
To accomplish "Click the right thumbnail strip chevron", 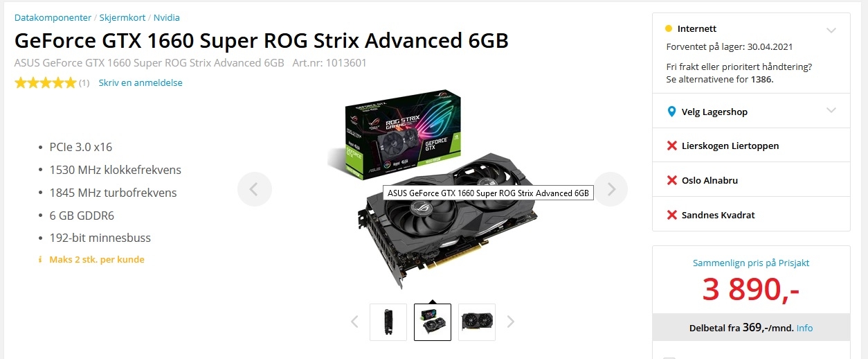I will (511, 322).
